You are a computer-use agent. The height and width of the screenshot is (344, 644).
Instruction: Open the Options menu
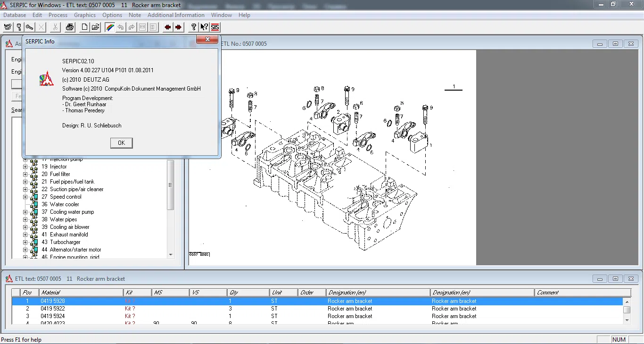coord(112,15)
